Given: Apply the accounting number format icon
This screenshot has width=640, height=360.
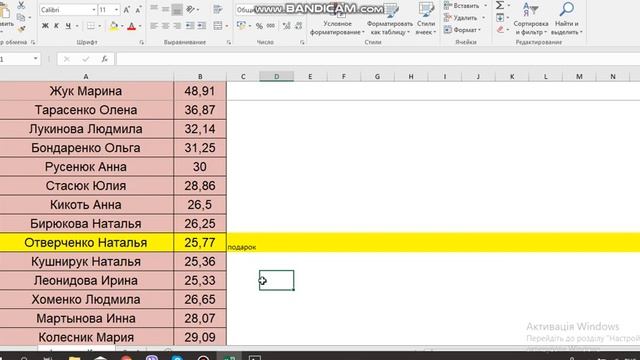Looking at the screenshot, I should coord(241,26).
